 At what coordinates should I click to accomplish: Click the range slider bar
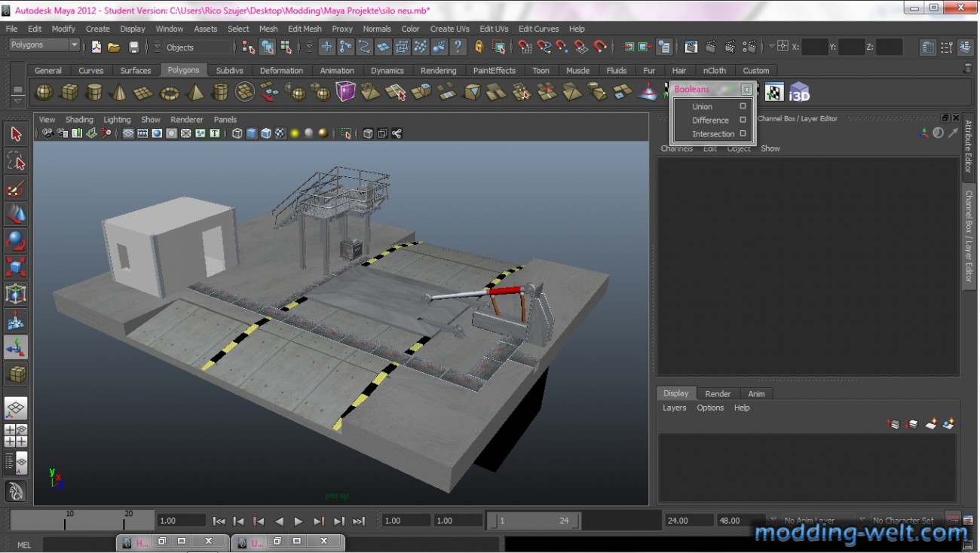[x=534, y=521]
